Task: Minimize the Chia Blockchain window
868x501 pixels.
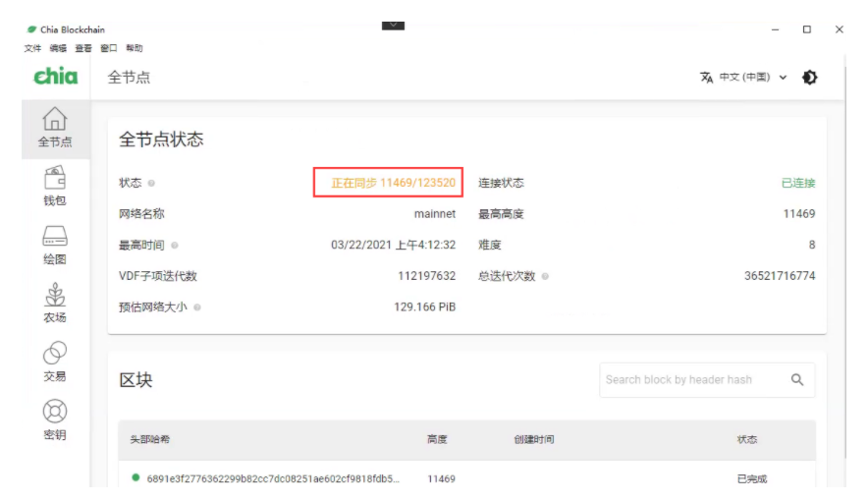Action: (775, 29)
